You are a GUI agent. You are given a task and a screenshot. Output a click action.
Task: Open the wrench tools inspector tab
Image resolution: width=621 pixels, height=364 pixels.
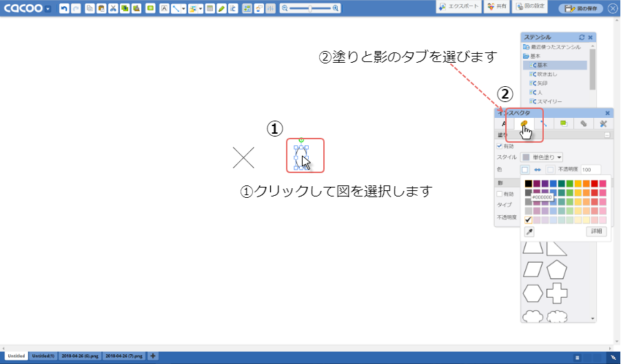pyautogui.click(x=603, y=124)
